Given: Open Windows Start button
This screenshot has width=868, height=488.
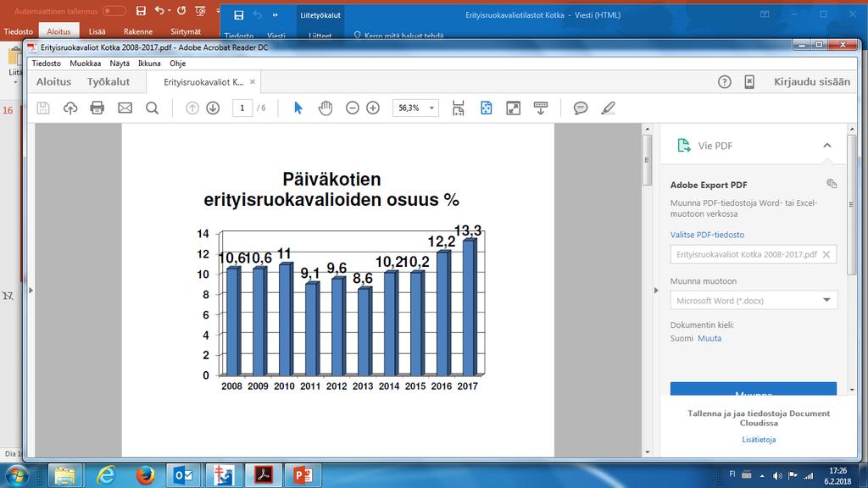Looking at the screenshot, I should pyautogui.click(x=16, y=476).
